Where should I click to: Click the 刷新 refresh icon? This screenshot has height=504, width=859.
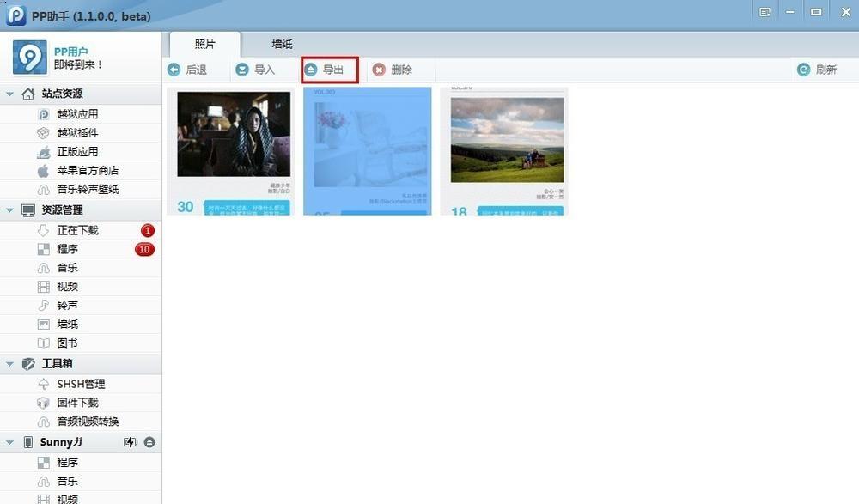804,70
